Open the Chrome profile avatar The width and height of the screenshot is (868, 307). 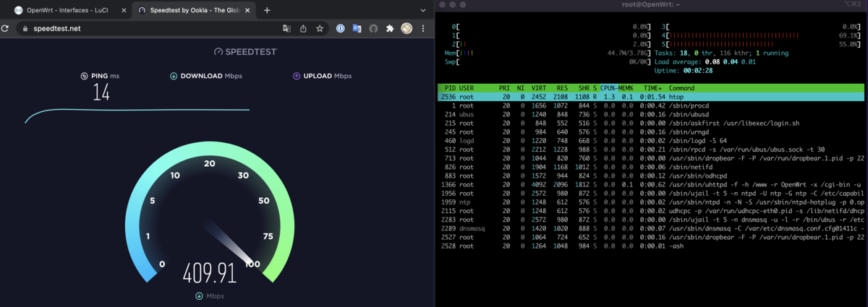click(407, 29)
